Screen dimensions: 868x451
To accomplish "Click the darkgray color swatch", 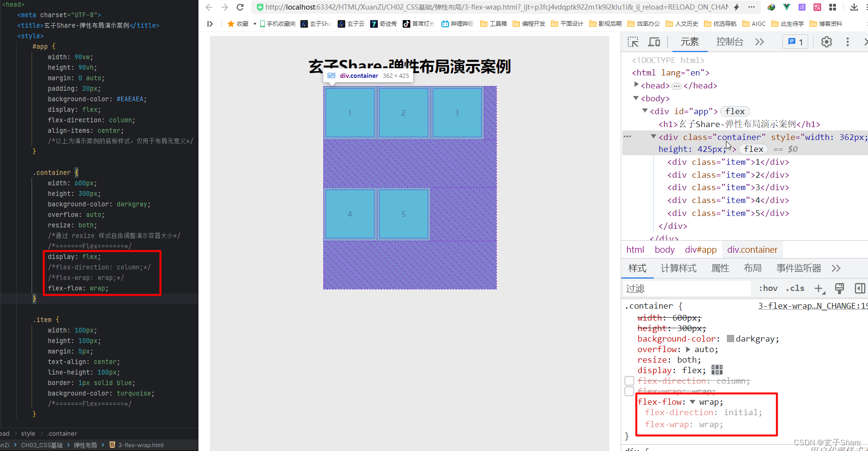I will (730, 339).
